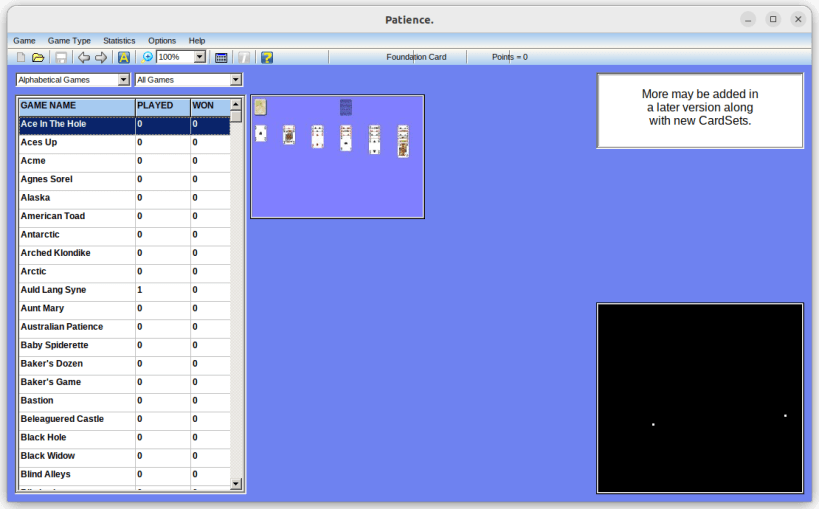Viewport: 819px width, 509px height.
Task: Click the game layout preview thumbnail
Action: tap(337, 157)
